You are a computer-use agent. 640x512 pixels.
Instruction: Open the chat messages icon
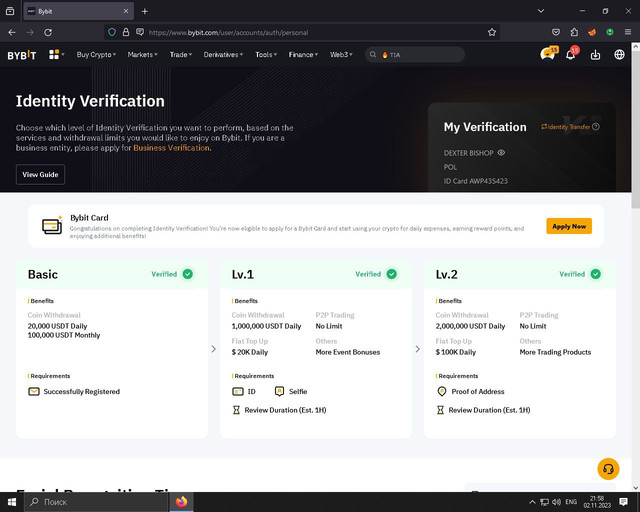(x=548, y=54)
